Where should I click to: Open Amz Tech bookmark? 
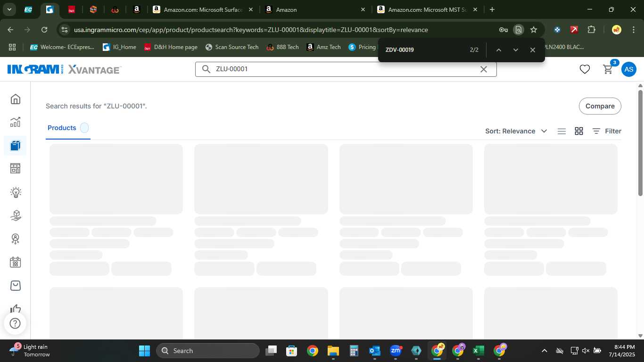pyautogui.click(x=323, y=47)
